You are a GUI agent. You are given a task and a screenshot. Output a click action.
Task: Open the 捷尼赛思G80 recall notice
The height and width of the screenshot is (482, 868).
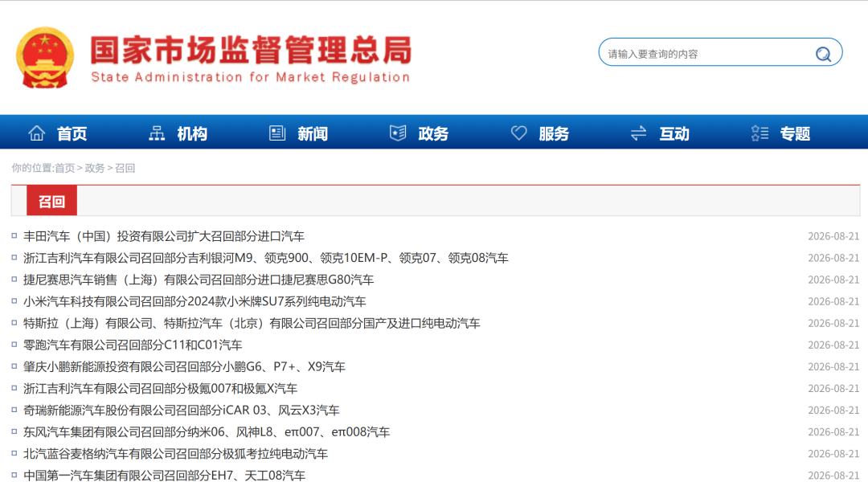coord(199,280)
